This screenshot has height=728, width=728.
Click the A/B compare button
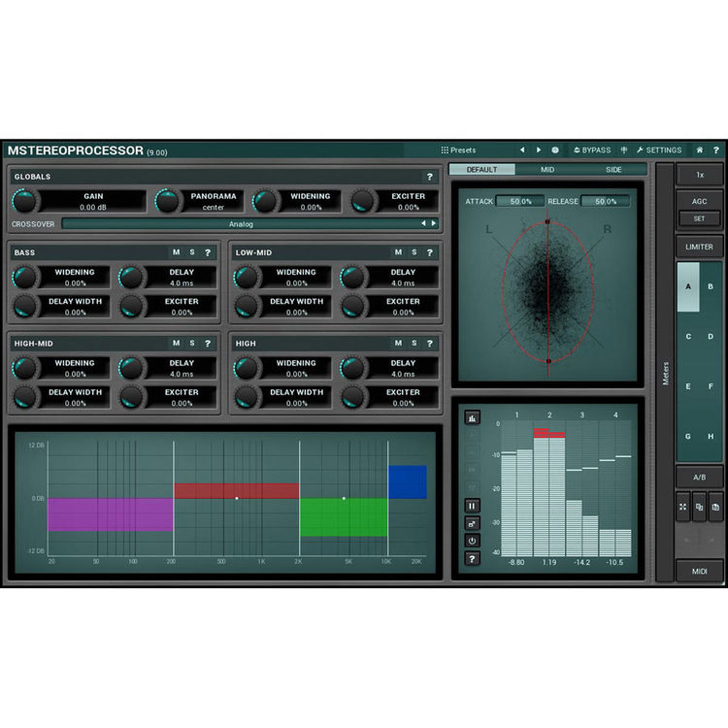pyautogui.click(x=699, y=477)
